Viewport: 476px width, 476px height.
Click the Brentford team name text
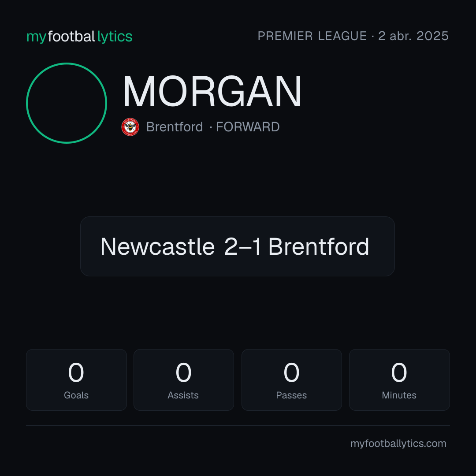click(174, 127)
